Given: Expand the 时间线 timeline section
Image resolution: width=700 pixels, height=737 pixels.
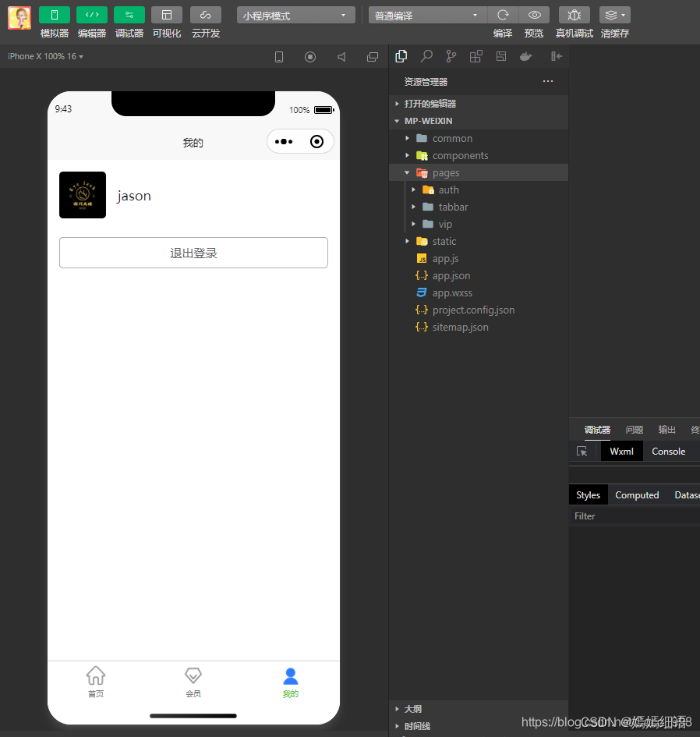Looking at the screenshot, I should pyautogui.click(x=479, y=726).
